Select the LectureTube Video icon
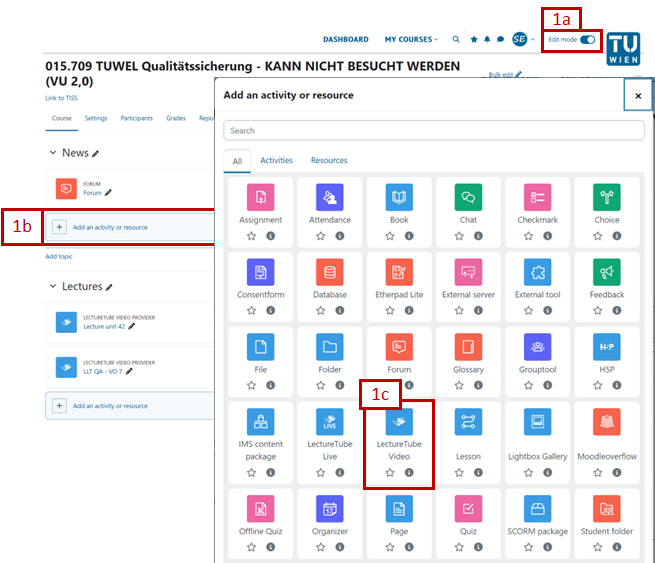This screenshot has height=563, width=655. pos(399,421)
